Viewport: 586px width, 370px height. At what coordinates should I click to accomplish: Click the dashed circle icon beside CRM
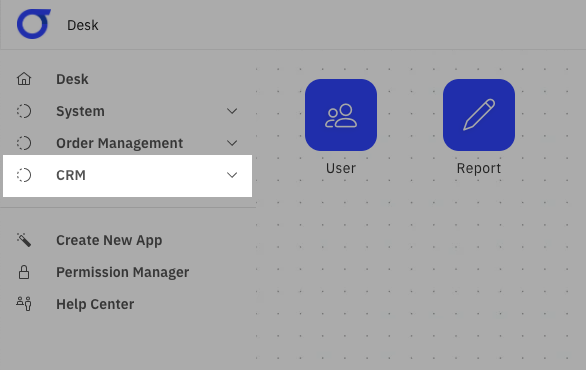[24, 175]
